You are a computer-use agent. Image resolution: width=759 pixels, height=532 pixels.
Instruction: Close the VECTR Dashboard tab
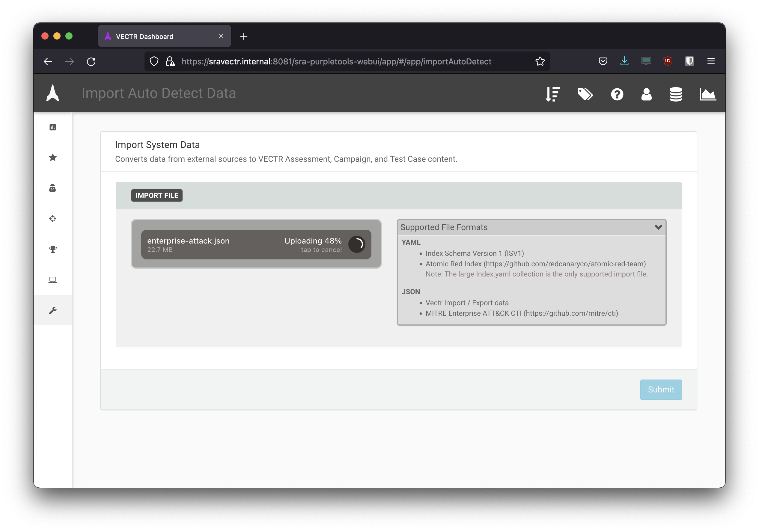pyautogui.click(x=221, y=36)
